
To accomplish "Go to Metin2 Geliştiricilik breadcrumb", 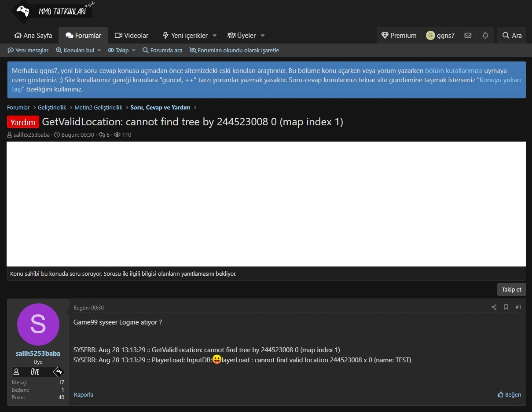I will [x=99, y=107].
